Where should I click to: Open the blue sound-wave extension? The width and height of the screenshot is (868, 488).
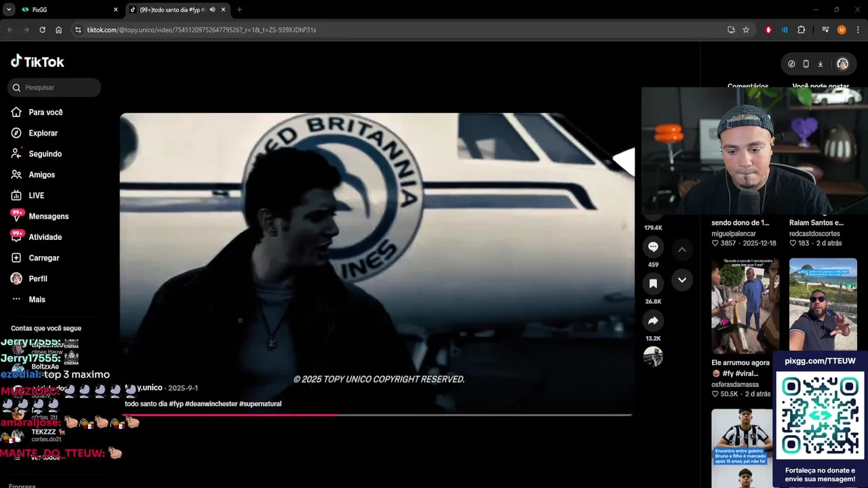point(785,30)
